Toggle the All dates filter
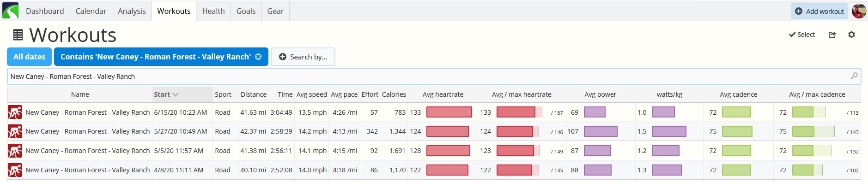This screenshot has height=182, width=868. tap(30, 57)
